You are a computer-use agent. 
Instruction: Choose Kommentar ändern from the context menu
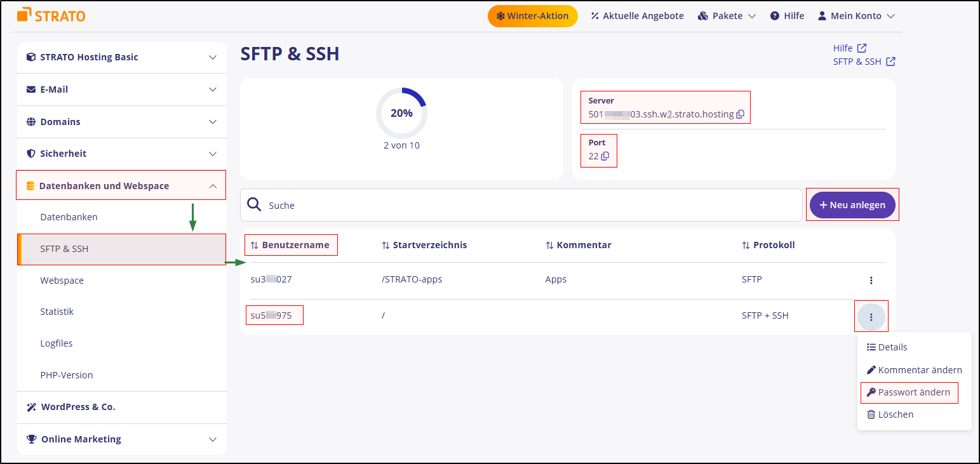tap(914, 370)
